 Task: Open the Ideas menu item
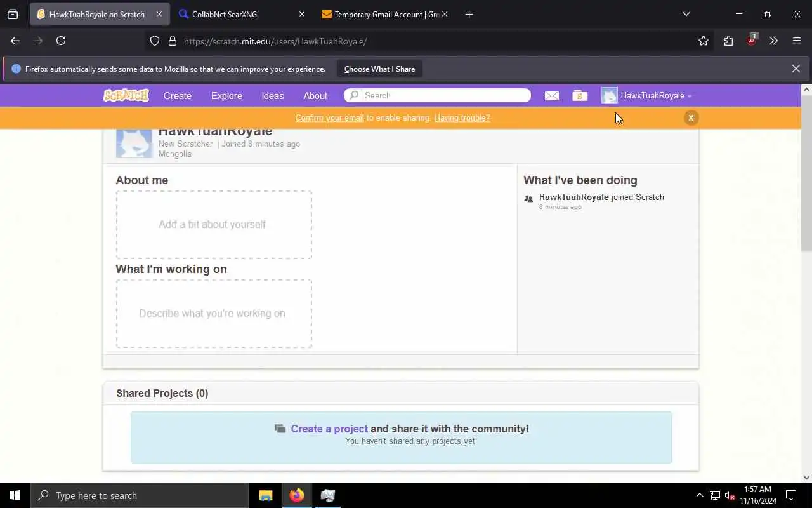273,96
